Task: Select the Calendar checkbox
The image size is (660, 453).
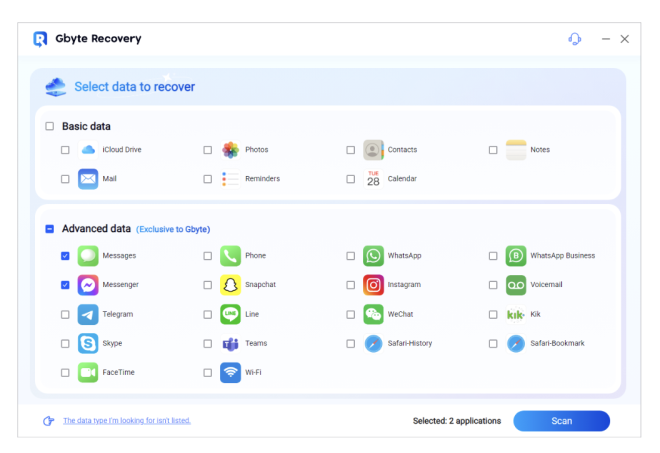Action: [x=351, y=179]
